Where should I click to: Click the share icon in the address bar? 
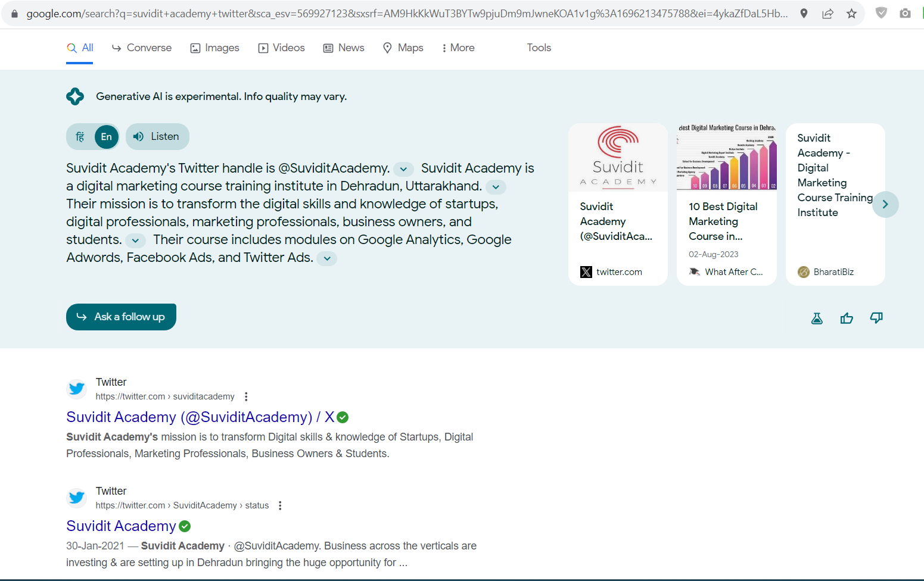[x=827, y=13]
